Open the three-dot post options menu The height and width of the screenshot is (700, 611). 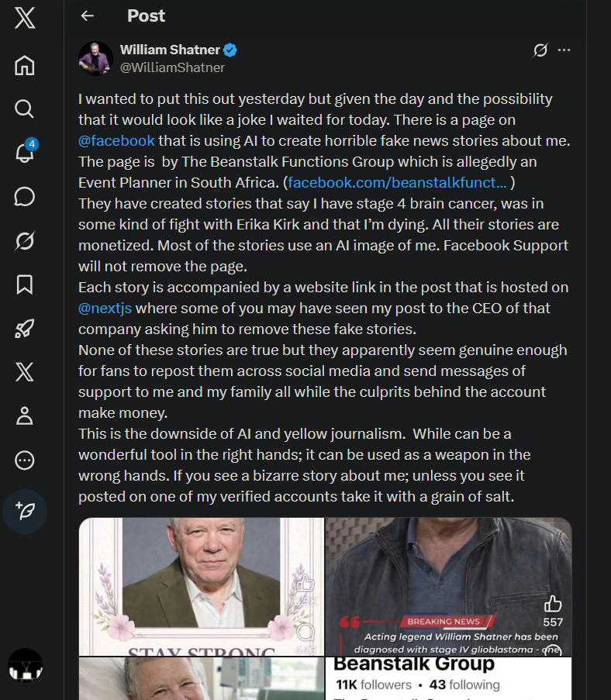coord(564,50)
